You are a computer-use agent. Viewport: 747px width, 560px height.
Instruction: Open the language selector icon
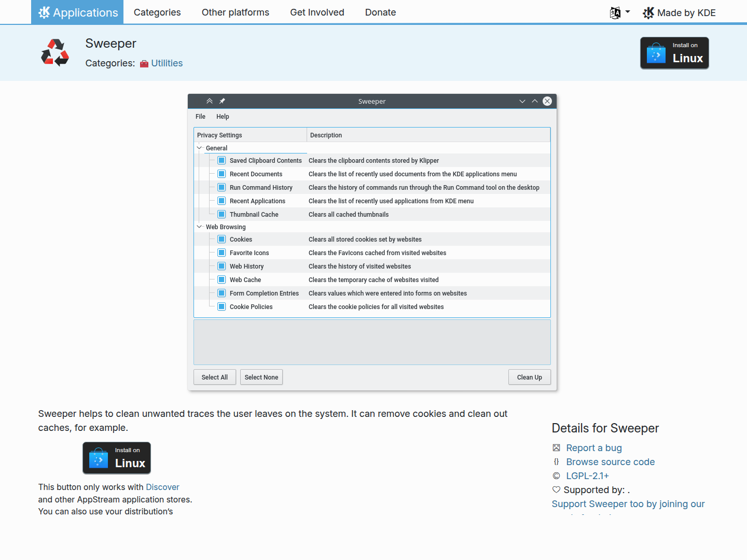[x=615, y=12]
